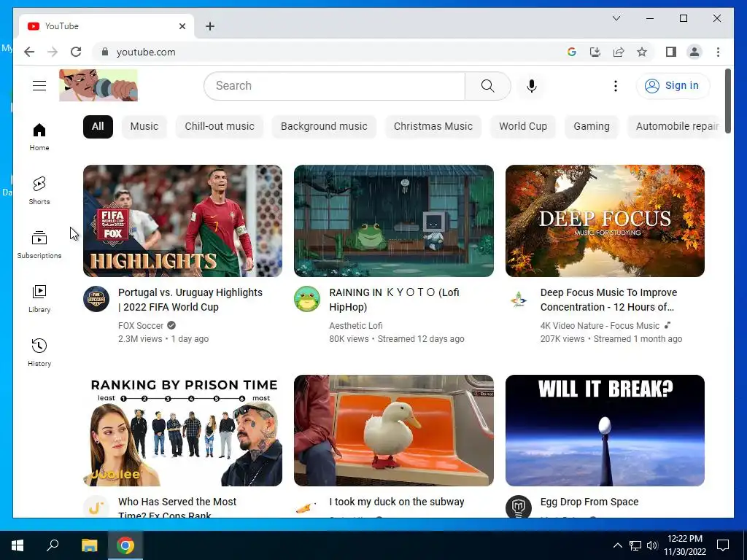This screenshot has width=747, height=560.
Task: Click Aesthetic Lofi frog avatar
Action: click(307, 299)
